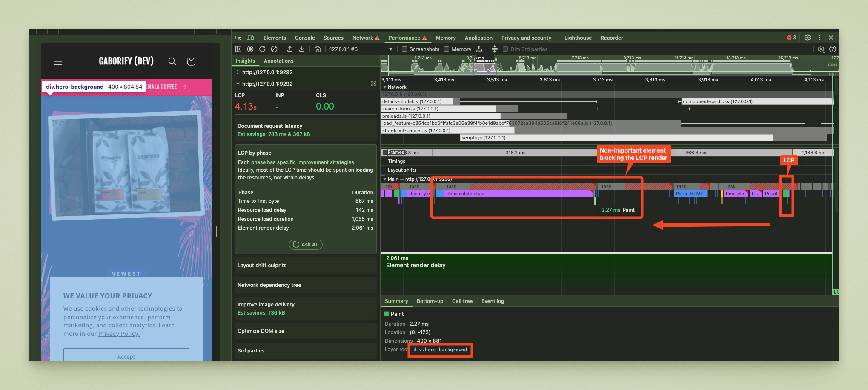Open the Privacy Policy link
868x390 pixels.
pos(119,334)
